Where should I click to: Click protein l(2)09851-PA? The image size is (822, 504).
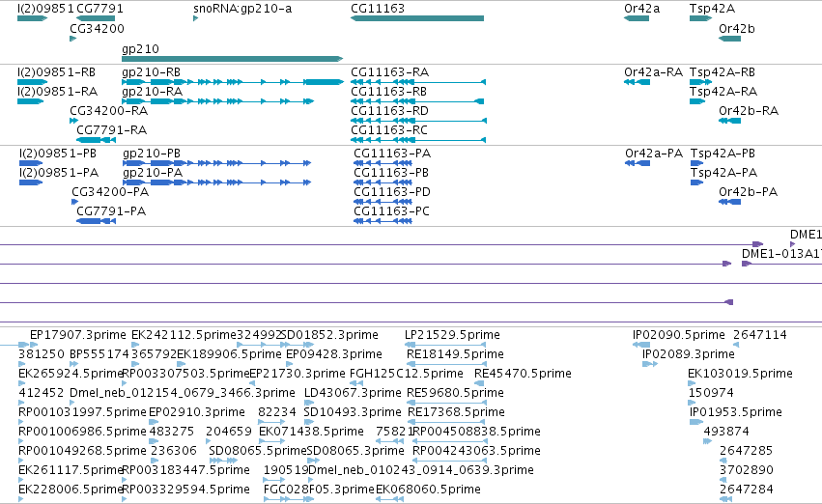click(x=31, y=182)
